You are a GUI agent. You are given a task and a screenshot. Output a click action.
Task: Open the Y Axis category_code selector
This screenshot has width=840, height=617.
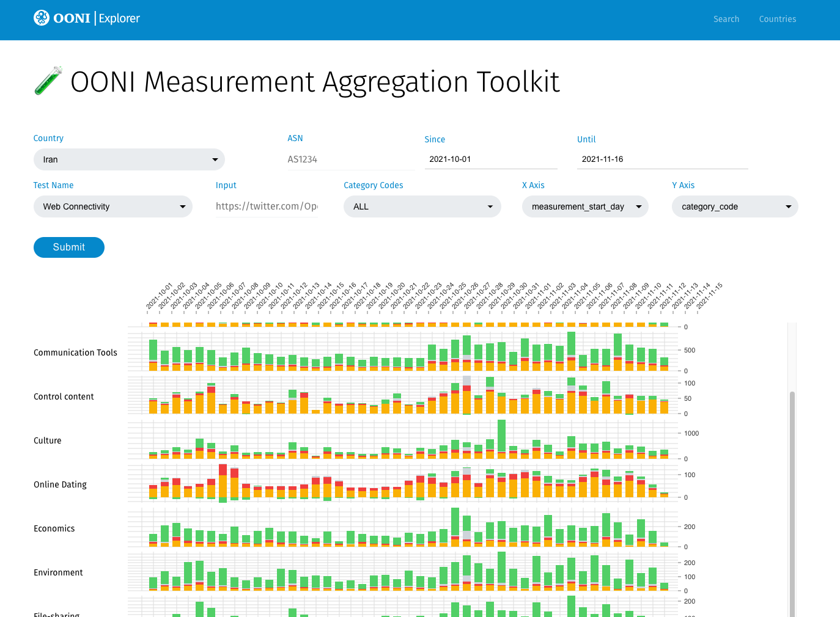pos(735,206)
